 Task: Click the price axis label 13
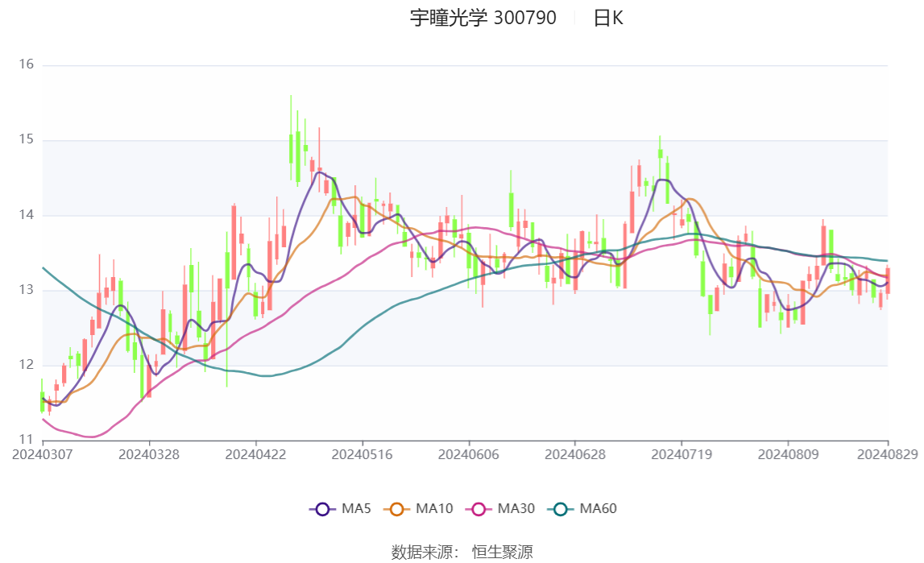point(26,290)
